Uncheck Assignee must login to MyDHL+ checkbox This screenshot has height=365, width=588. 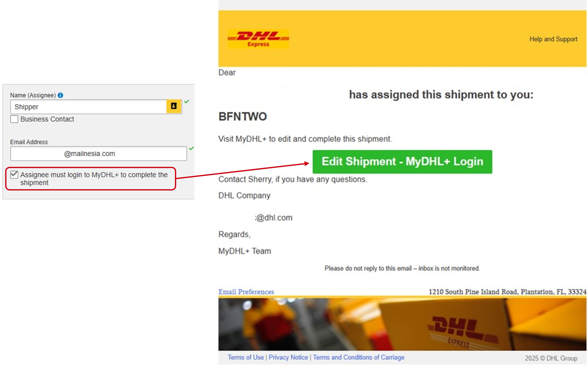[14, 175]
